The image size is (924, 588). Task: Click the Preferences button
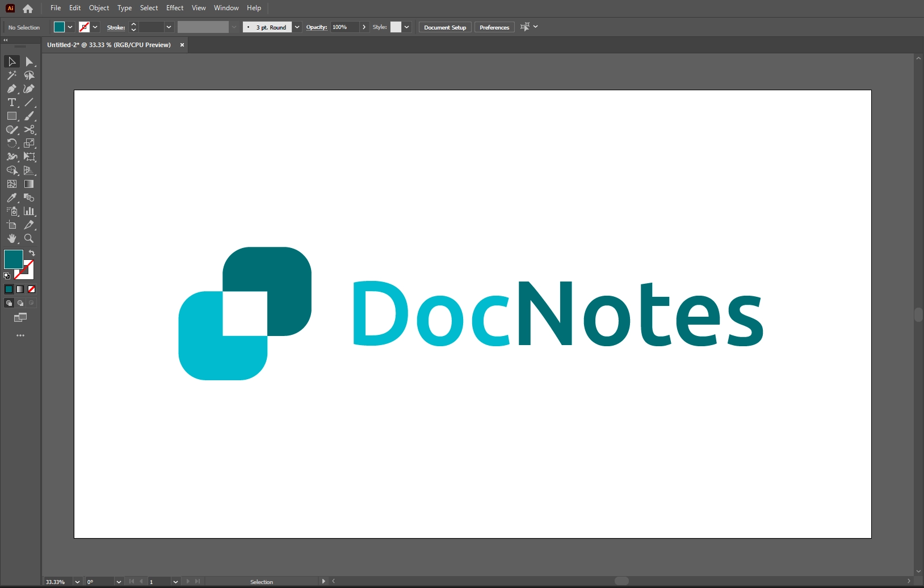(494, 27)
